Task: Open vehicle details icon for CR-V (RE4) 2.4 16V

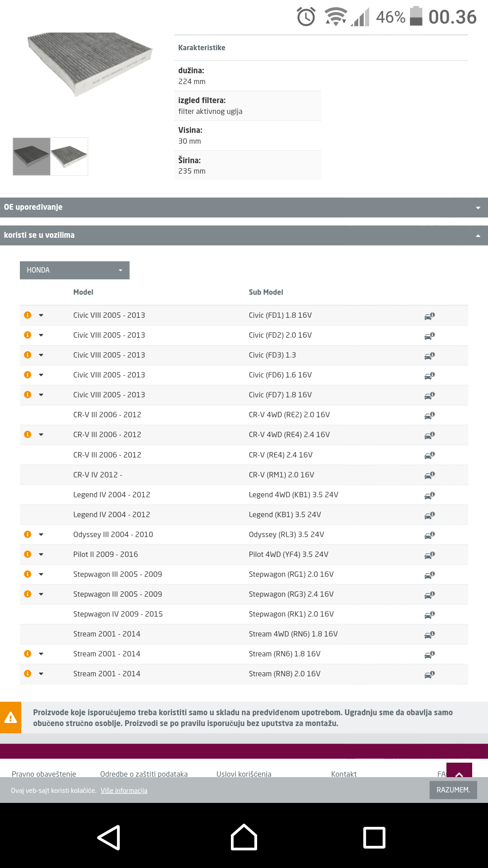Action: (429, 455)
